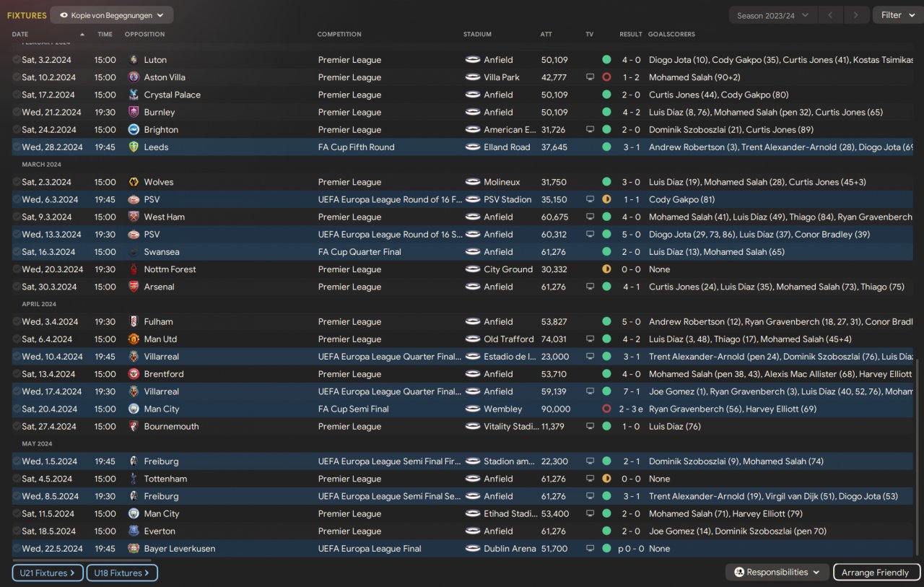Viewport: 924px width, 587px height.
Task: Toggle the check circle for Wed, 22.5.2024 Leverkusen
Action: (x=17, y=549)
